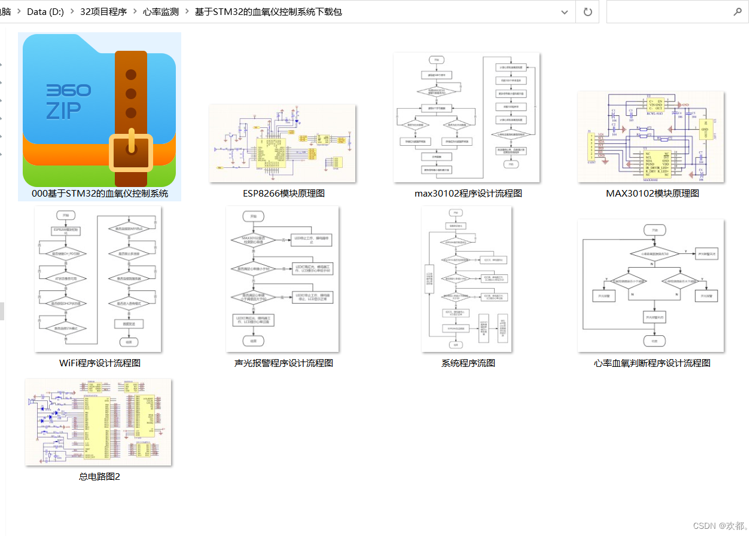Navigate to 32项目程序 breadcrumb folder

pyautogui.click(x=103, y=11)
